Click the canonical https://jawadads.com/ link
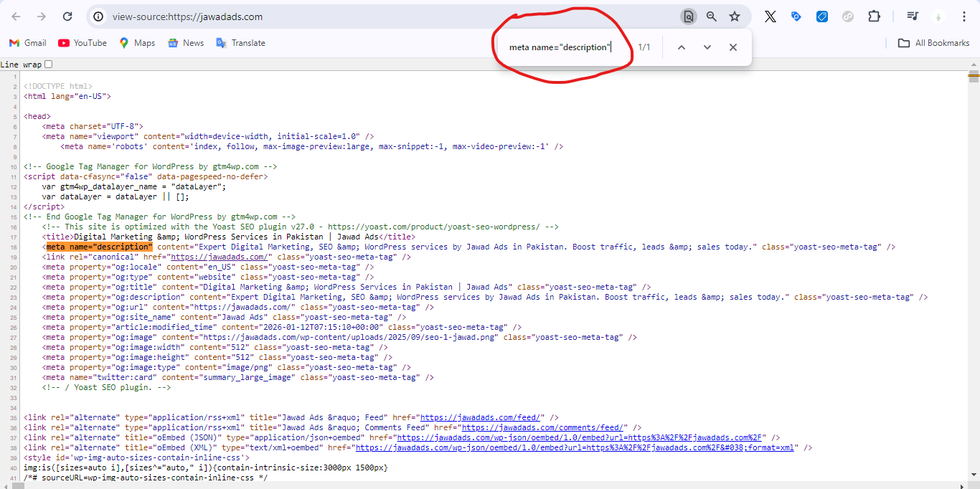The height and width of the screenshot is (489, 980). (x=220, y=257)
